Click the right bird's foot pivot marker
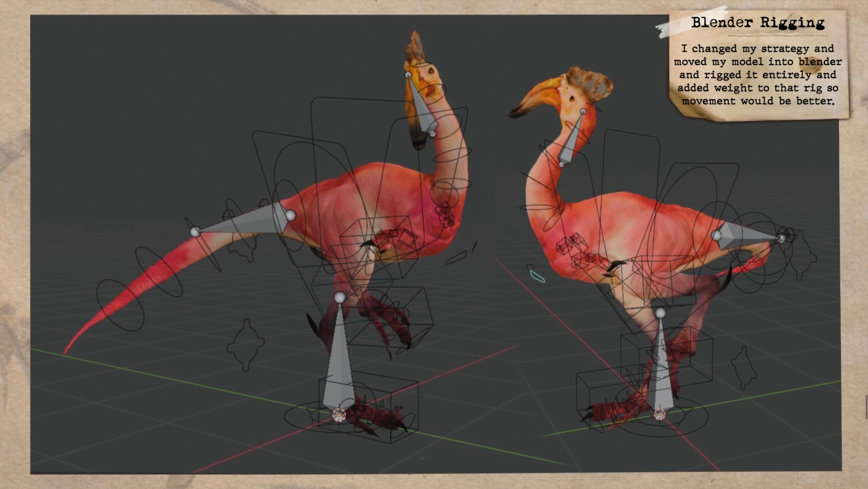This screenshot has height=489, width=868. (x=660, y=414)
